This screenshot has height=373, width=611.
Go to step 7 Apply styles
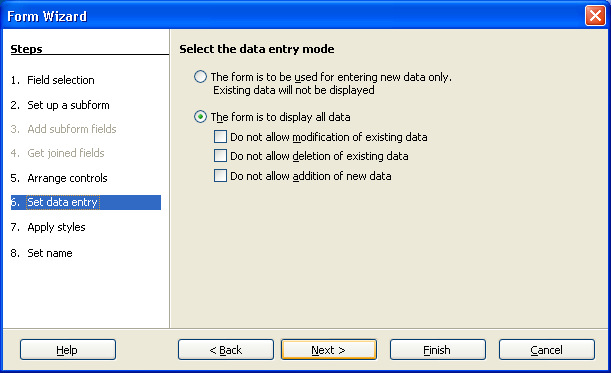pos(48,227)
